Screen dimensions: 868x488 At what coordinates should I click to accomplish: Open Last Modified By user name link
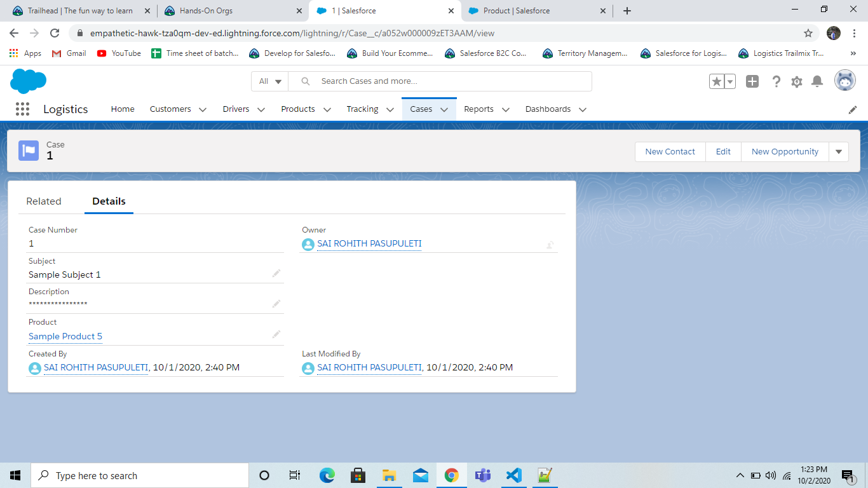click(369, 367)
